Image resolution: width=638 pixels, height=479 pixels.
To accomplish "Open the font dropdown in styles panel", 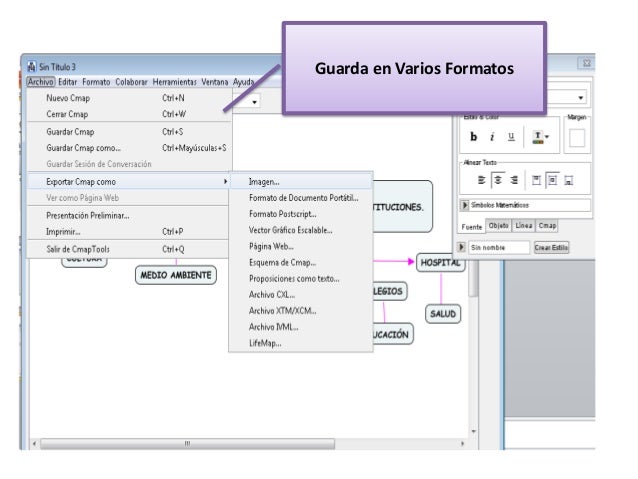I will coord(581,98).
